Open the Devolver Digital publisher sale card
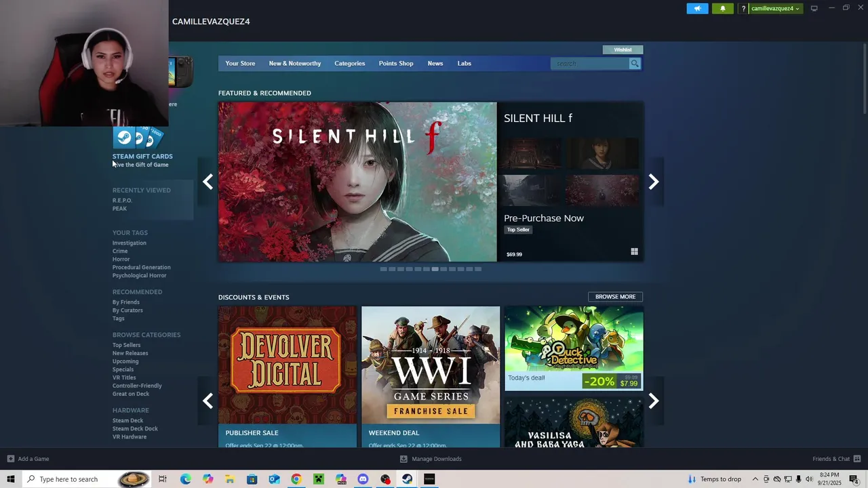The width and height of the screenshot is (868, 488). (288, 376)
